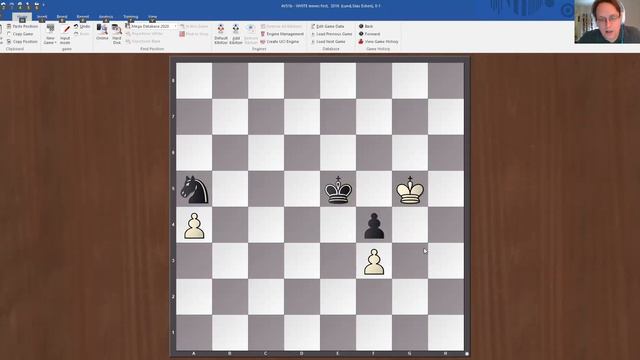Switch to the Training ribbon tab
This screenshot has height=360, width=640.
(x=131, y=17)
